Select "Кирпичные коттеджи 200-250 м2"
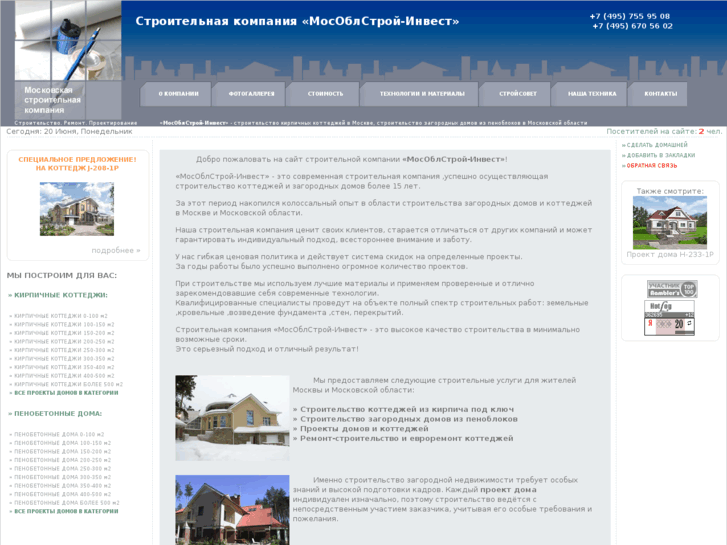The height and width of the screenshot is (545, 727). pos(64,341)
